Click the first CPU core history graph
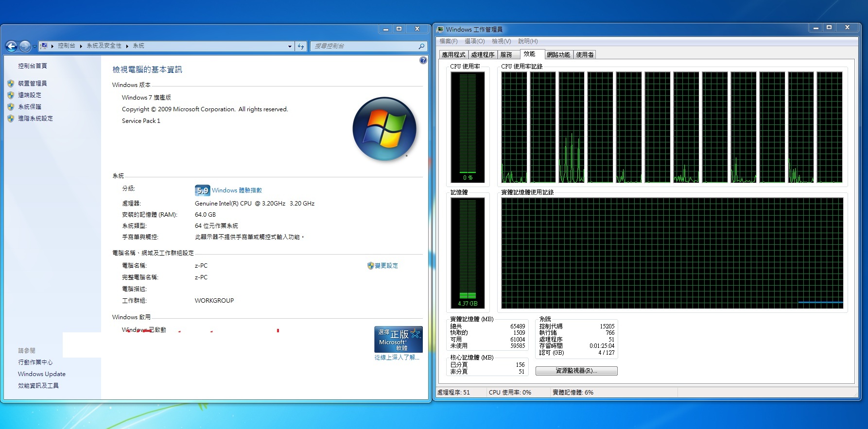The width and height of the screenshot is (868, 429). coord(514,127)
